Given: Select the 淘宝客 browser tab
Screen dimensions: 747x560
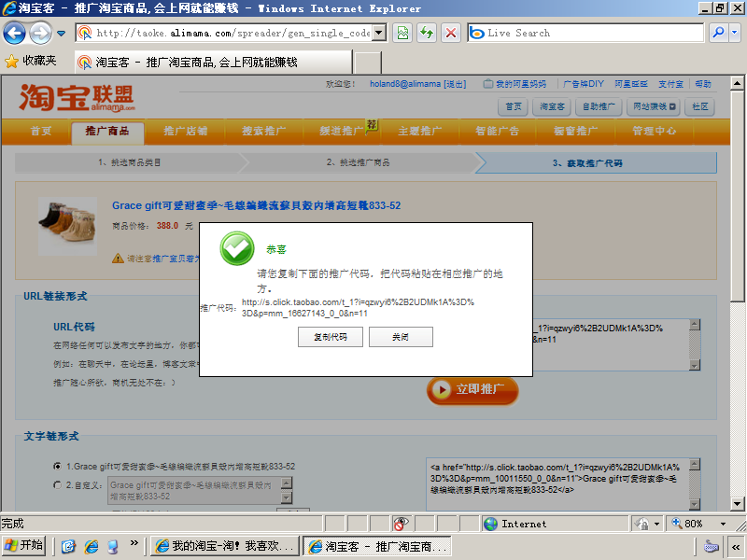Looking at the screenshot, I should (214, 62).
